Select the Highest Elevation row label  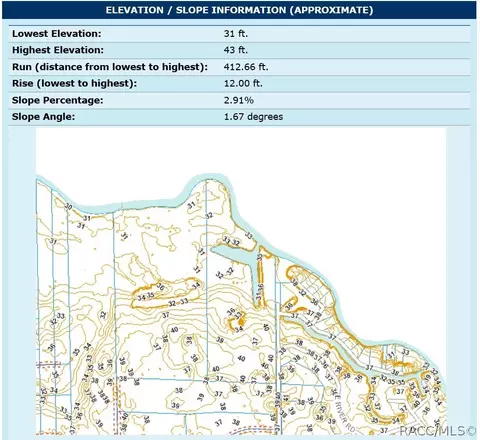click(x=58, y=50)
